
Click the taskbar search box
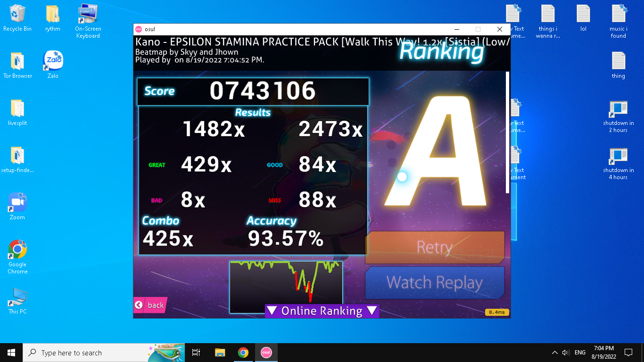[x=104, y=353]
